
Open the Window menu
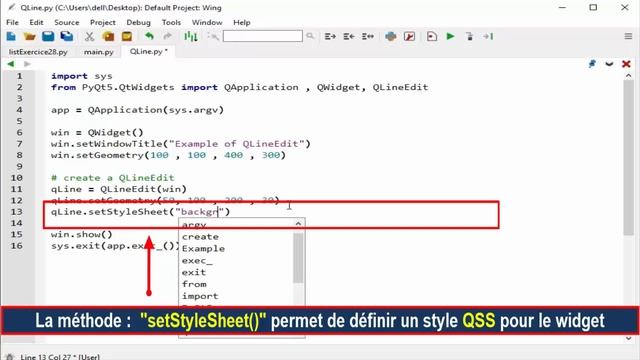[x=207, y=22]
